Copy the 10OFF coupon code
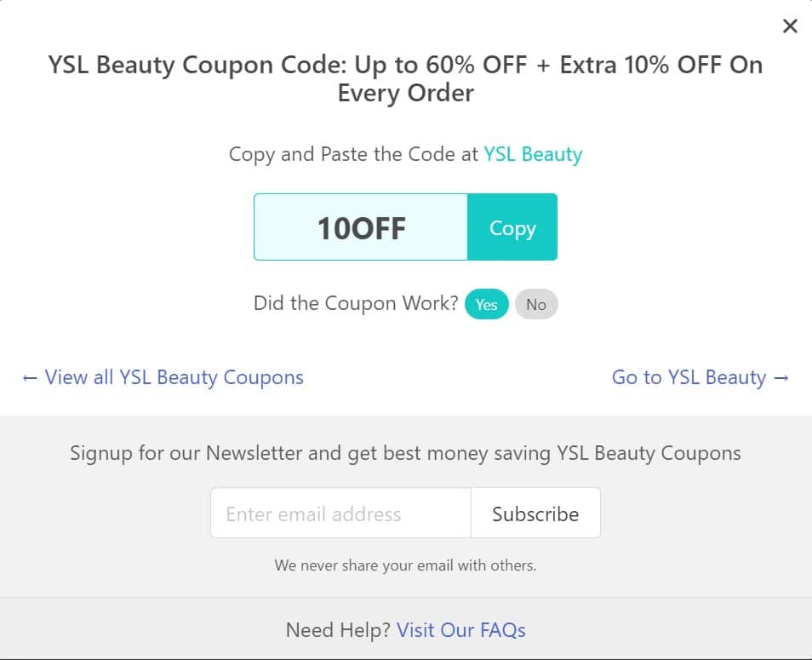This screenshot has width=812, height=660. (x=512, y=227)
